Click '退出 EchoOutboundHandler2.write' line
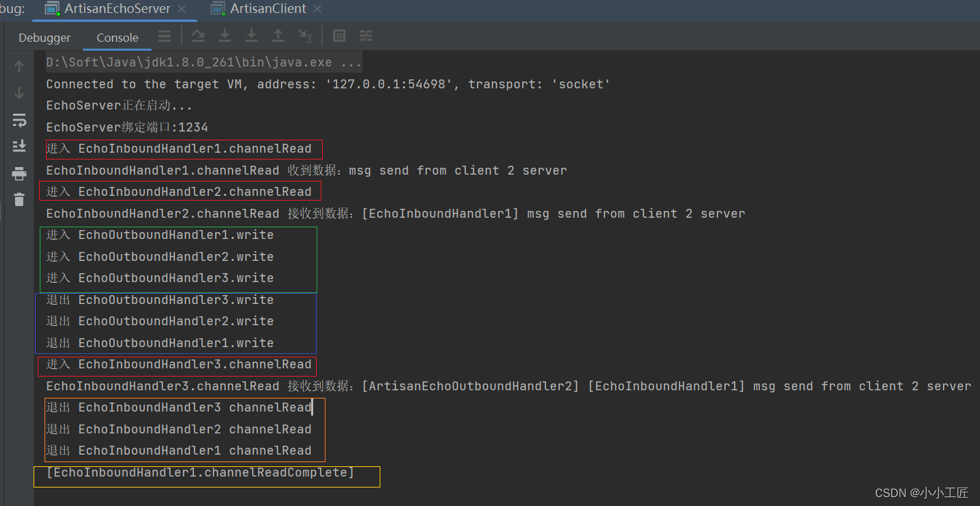The image size is (980, 506). 160,321
